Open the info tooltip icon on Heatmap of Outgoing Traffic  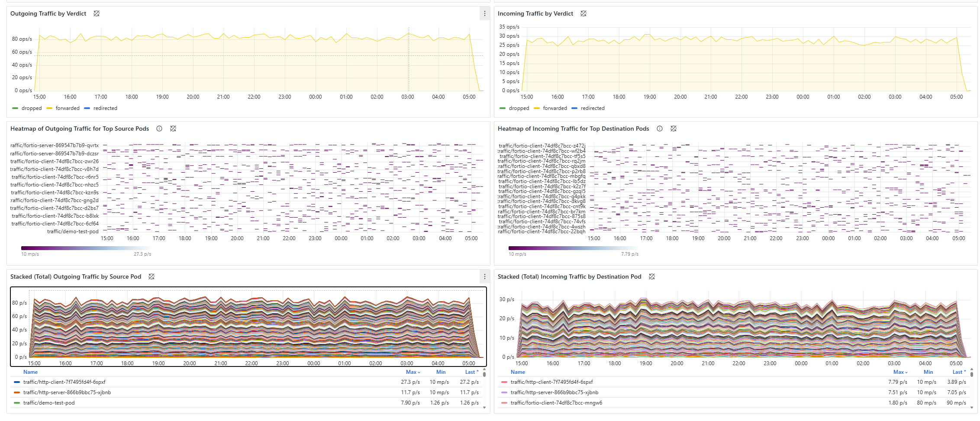click(x=159, y=129)
